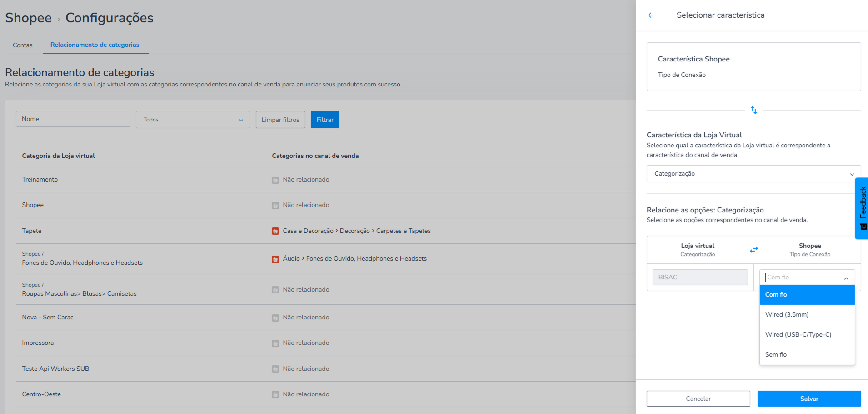Click the vertical swap arrows icon
This screenshot has width=868, height=414.
(754, 110)
